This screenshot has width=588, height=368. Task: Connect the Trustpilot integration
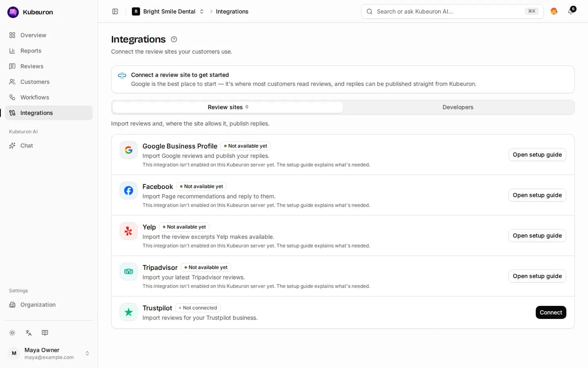[x=551, y=312]
